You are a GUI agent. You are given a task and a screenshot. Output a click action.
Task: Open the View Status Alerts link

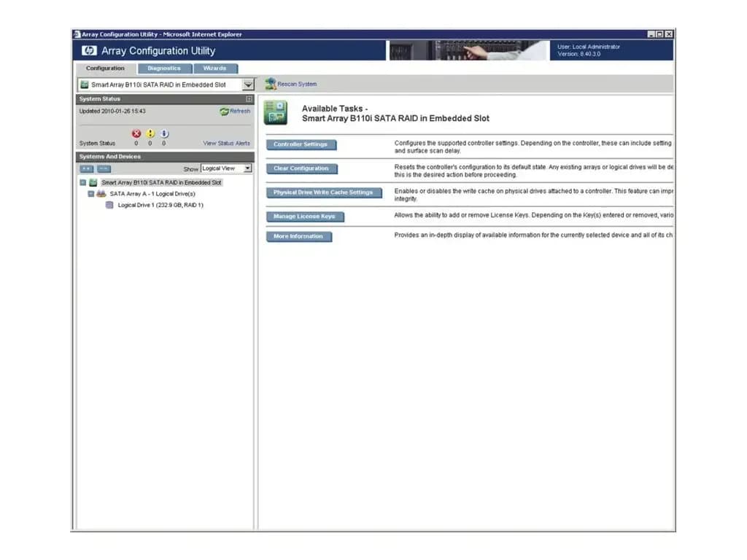pyautogui.click(x=227, y=144)
